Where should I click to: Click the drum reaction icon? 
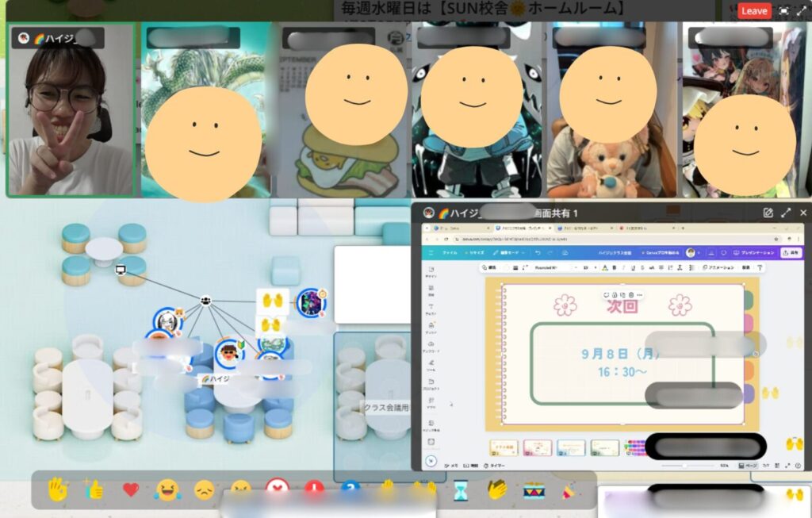point(533,491)
